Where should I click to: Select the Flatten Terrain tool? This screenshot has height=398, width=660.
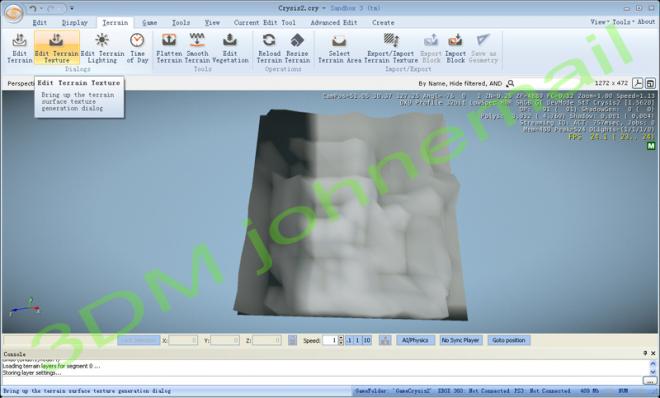coord(169,48)
